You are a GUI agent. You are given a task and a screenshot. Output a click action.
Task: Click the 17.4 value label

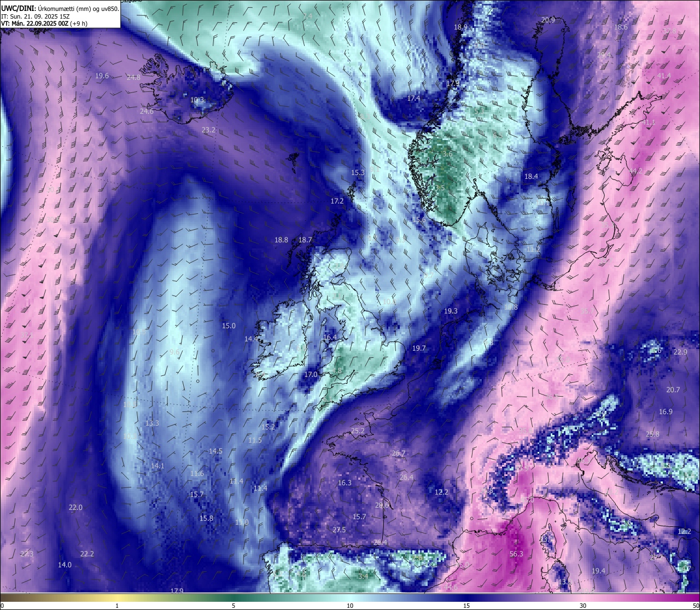[x=413, y=98]
